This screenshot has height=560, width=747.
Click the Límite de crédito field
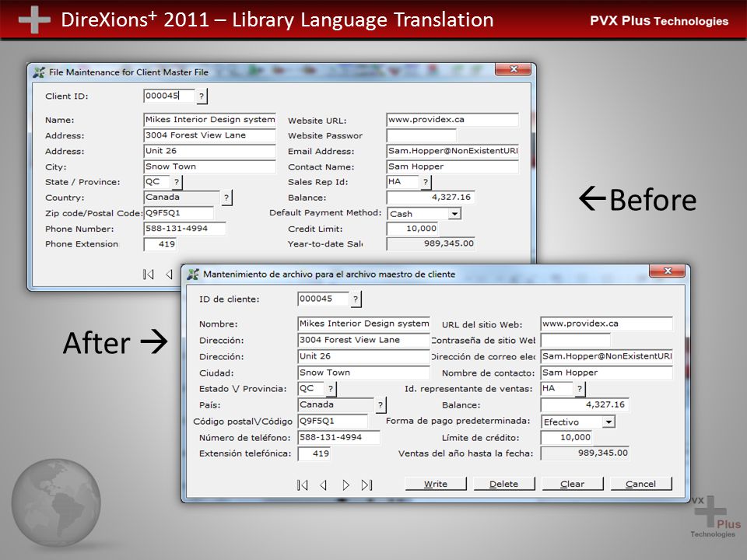(x=566, y=438)
